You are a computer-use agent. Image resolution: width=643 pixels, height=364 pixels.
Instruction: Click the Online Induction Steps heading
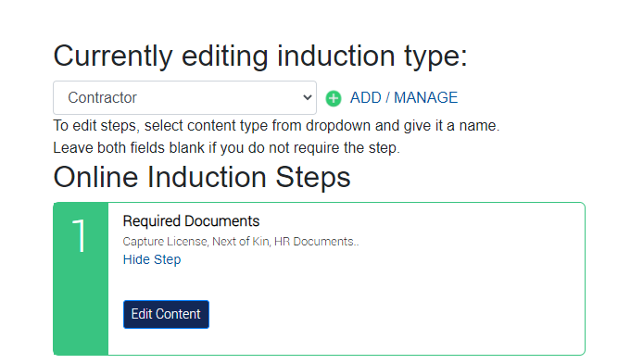click(202, 177)
